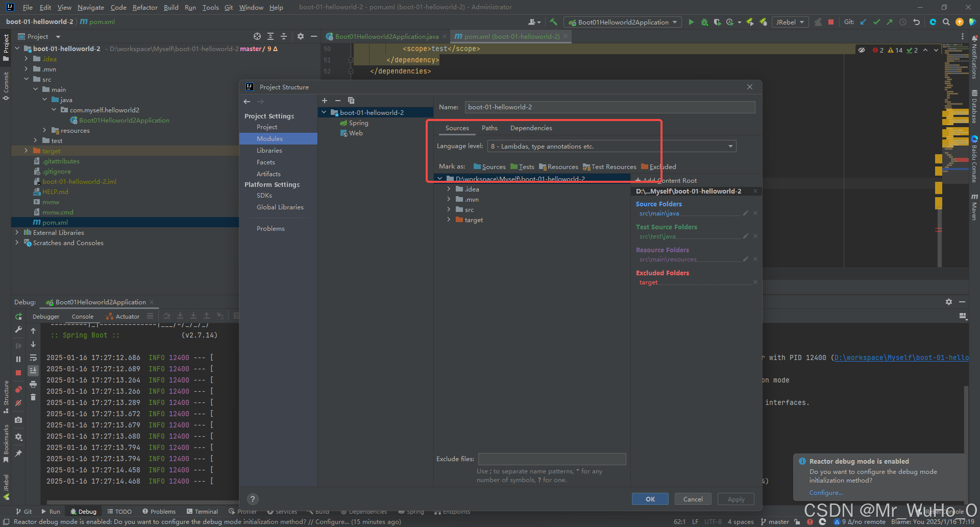Click Select Opened File target icon
The height and width of the screenshot is (527, 980).
pyautogui.click(x=257, y=36)
